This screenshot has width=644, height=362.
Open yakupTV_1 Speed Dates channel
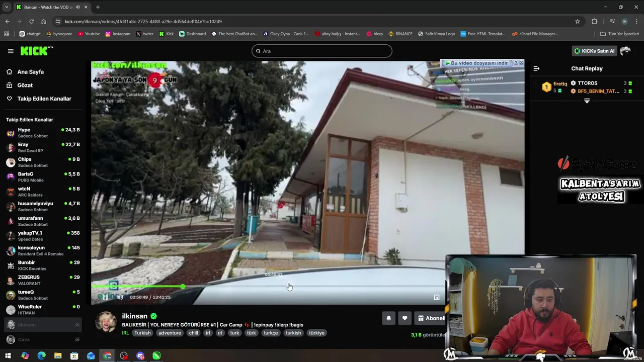42,236
